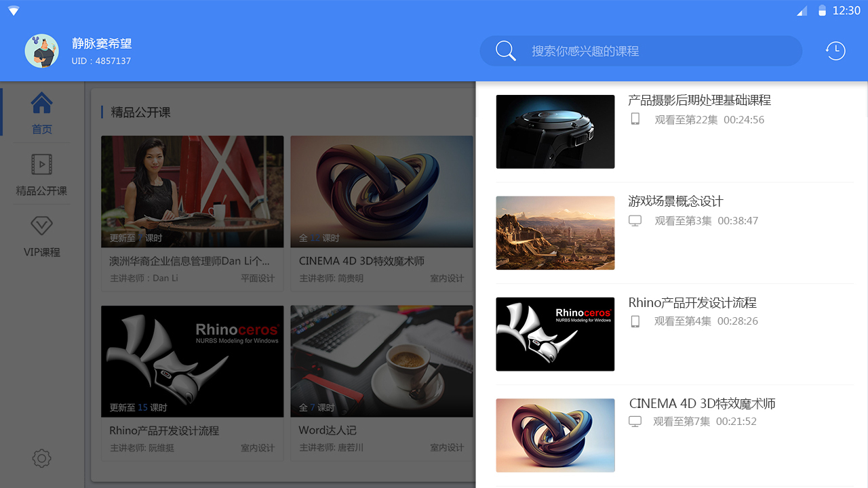Click progress text 观看至第7集 00:21:52
This screenshot has width=868, height=488.
pyautogui.click(x=705, y=422)
